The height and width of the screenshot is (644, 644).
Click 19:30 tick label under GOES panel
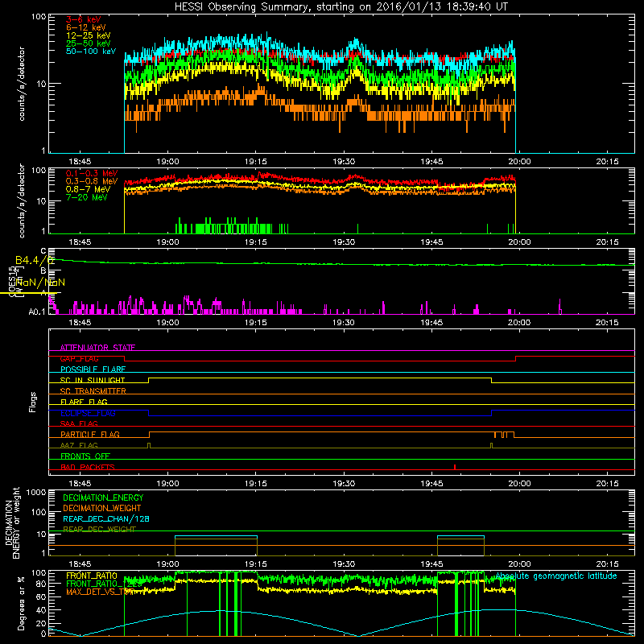tap(344, 323)
